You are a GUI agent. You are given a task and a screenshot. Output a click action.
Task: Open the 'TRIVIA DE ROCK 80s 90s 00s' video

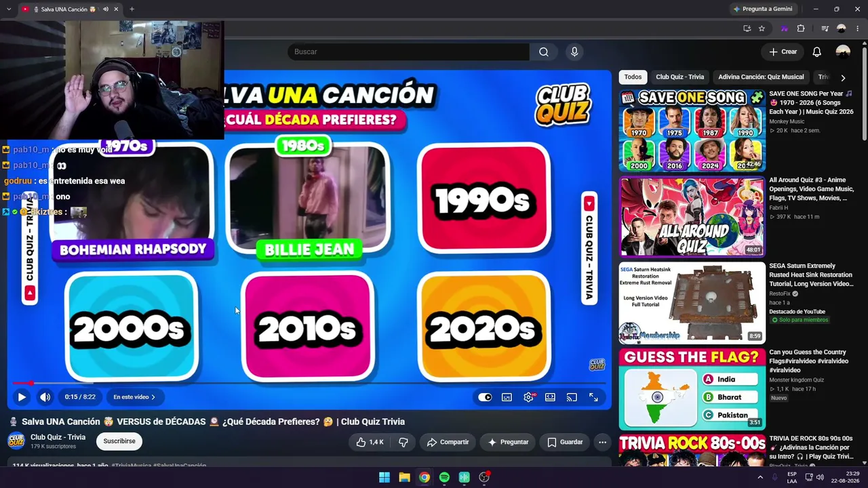click(810, 447)
